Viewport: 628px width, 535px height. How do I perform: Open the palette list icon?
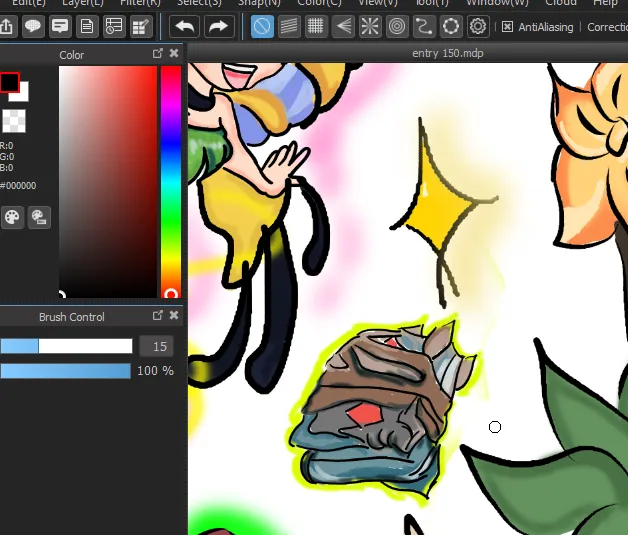(x=39, y=217)
